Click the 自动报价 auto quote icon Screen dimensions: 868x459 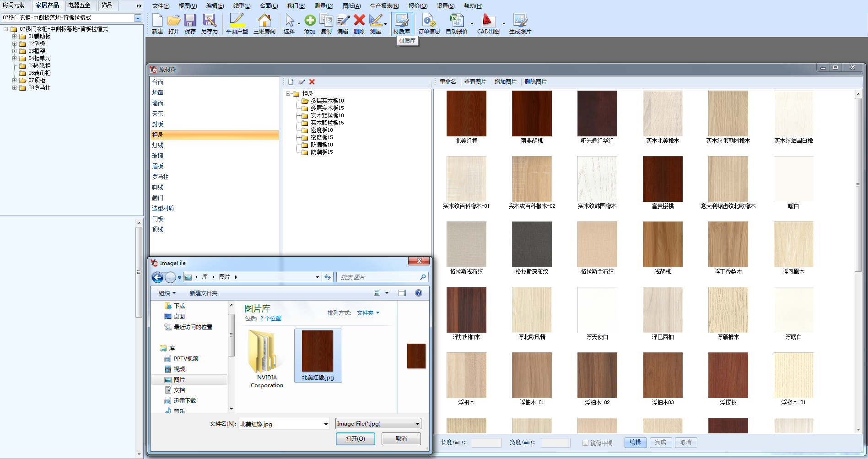coord(457,24)
